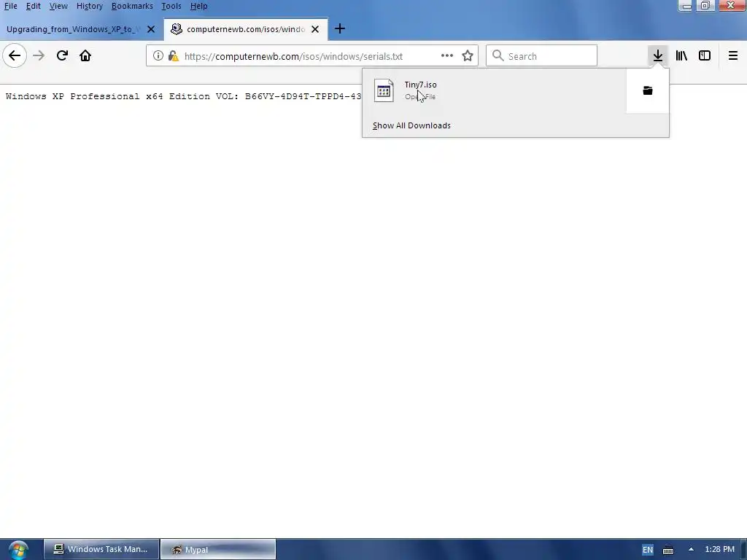The height and width of the screenshot is (560, 747).
Task: Go back to the previous page
Action: (15, 55)
